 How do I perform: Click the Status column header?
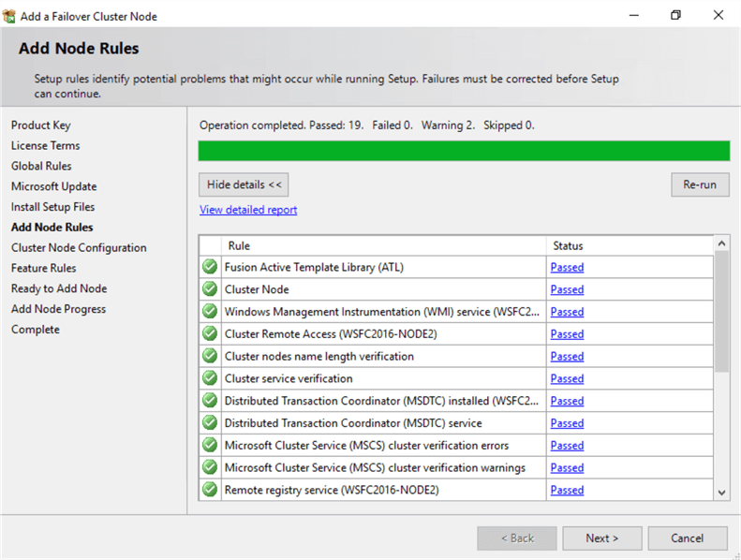pos(630,245)
